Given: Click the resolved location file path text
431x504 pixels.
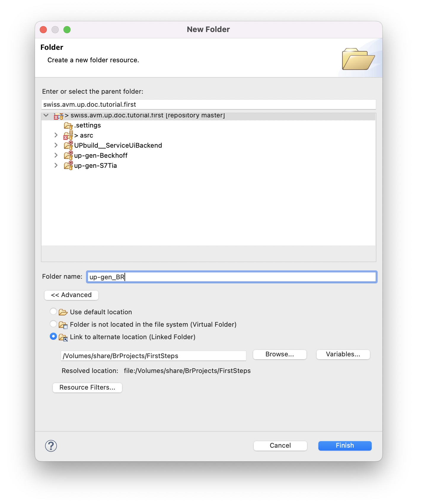Looking at the screenshot, I should pos(187,371).
